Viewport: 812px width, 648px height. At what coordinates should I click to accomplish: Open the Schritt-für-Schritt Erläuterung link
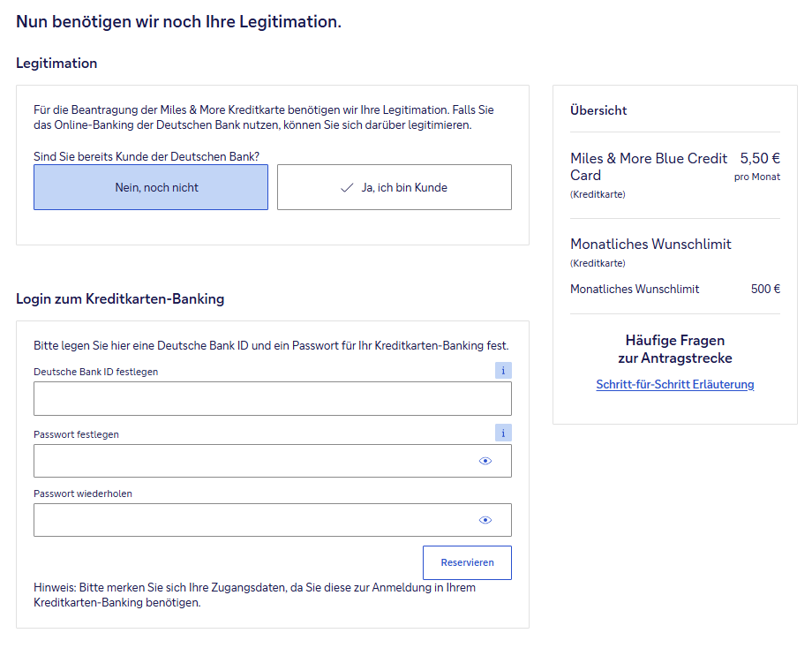(675, 384)
